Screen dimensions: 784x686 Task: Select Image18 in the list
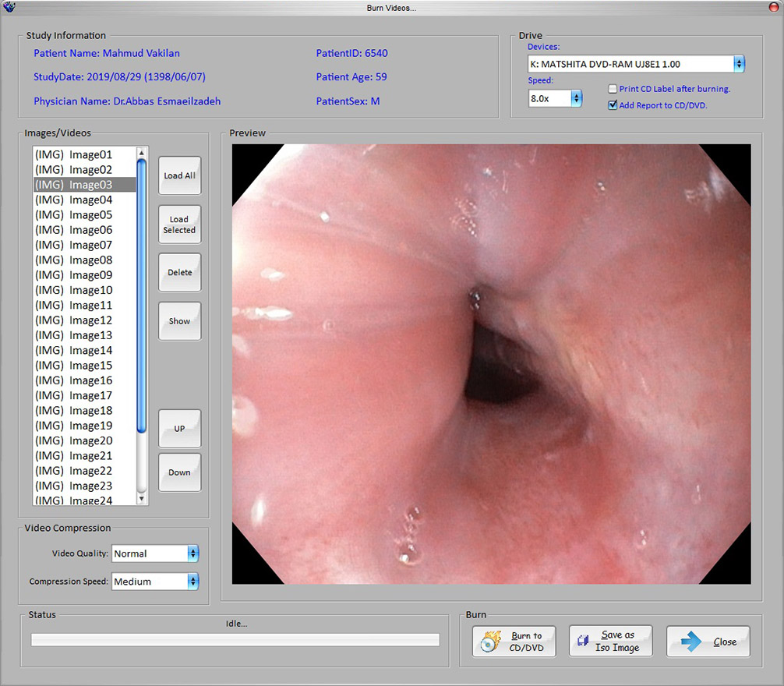pos(84,411)
